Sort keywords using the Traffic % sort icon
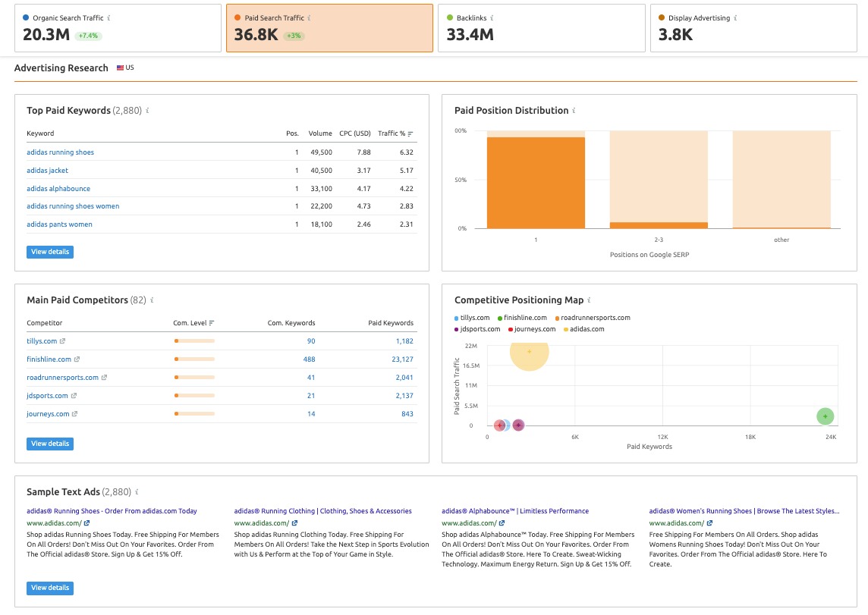Image resolution: width=868 pixels, height=615 pixels. pyautogui.click(x=410, y=133)
